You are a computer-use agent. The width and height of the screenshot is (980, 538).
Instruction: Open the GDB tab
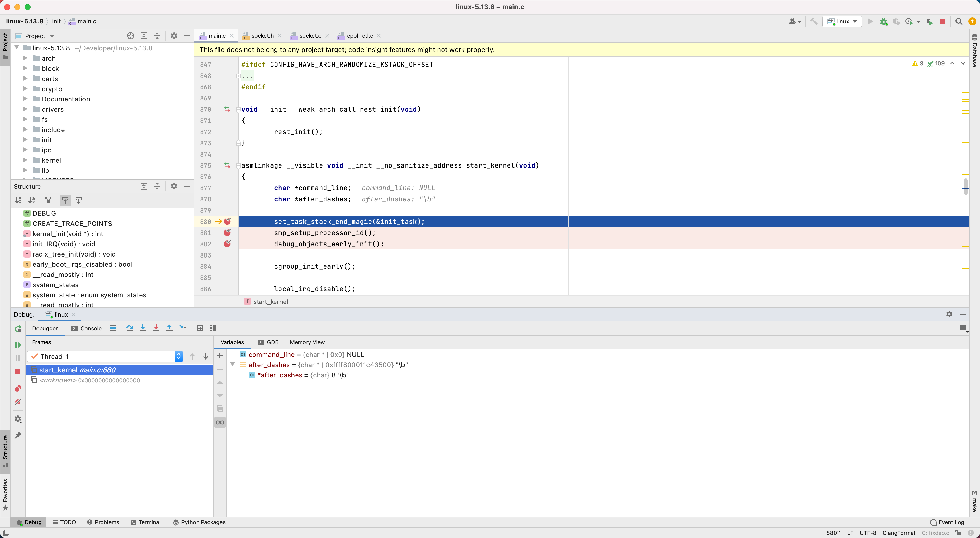click(x=272, y=342)
